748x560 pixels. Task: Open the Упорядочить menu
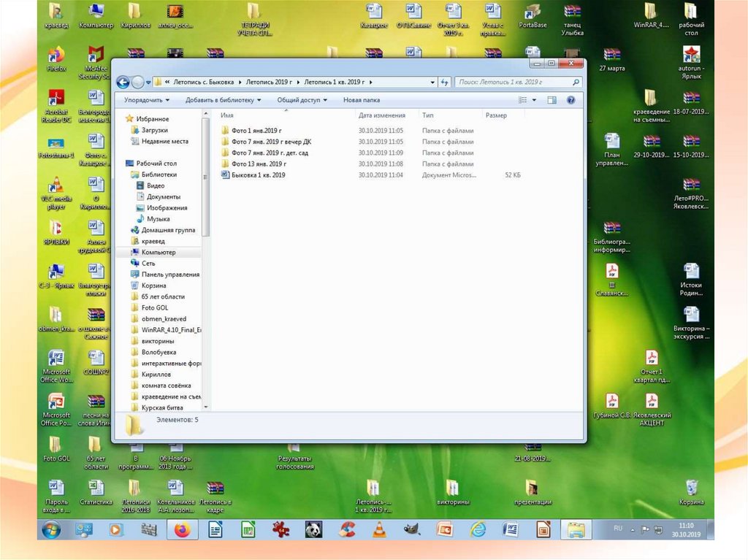coord(146,100)
